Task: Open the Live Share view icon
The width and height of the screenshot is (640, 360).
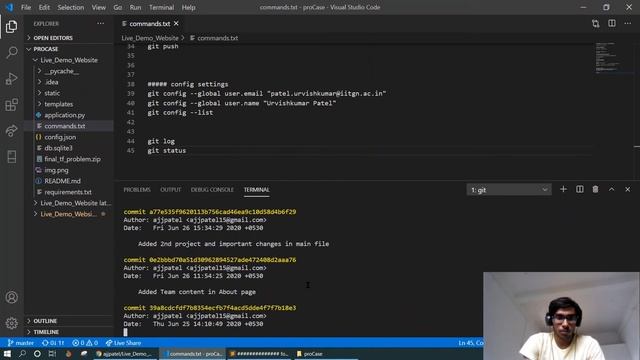Action: coord(11,131)
